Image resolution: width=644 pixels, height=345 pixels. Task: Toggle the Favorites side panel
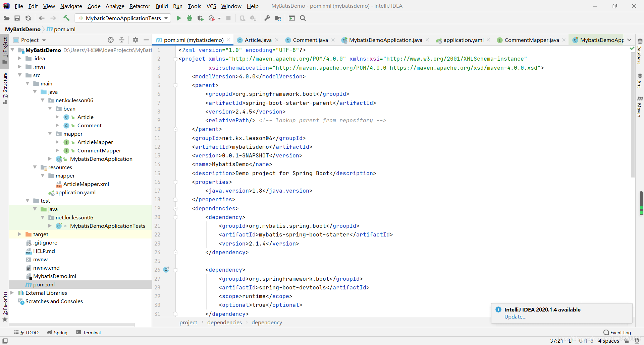tap(5, 306)
